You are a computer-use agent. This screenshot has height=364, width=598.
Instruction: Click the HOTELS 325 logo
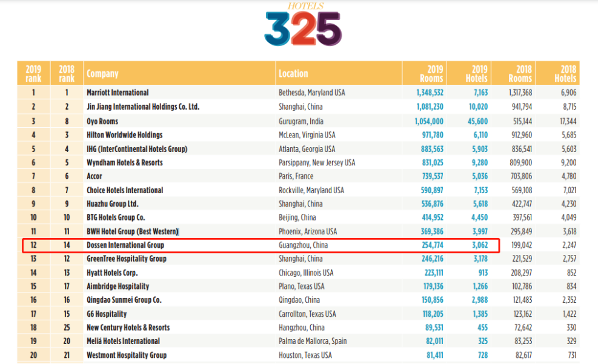[x=303, y=25]
